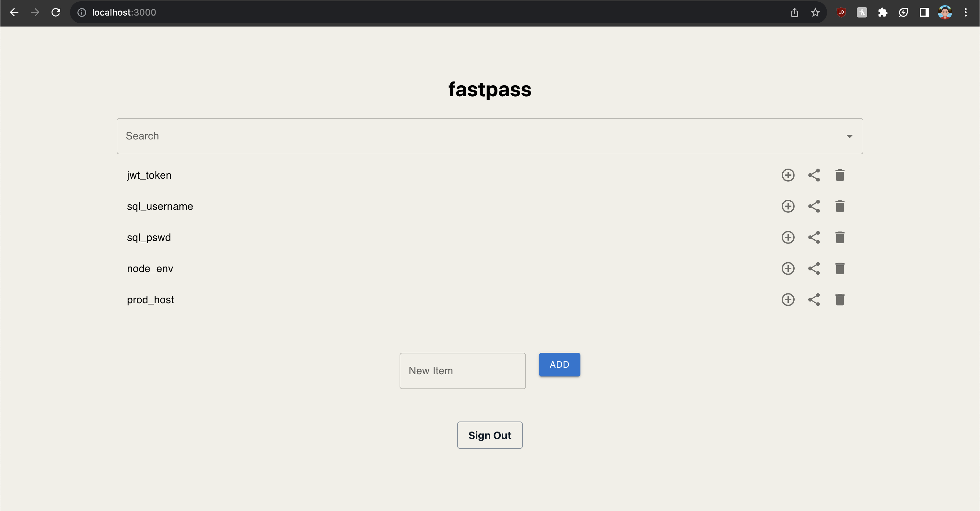The width and height of the screenshot is (980, 511).
Task: Open Chrome three-dot menu
Action: point(965,13)
